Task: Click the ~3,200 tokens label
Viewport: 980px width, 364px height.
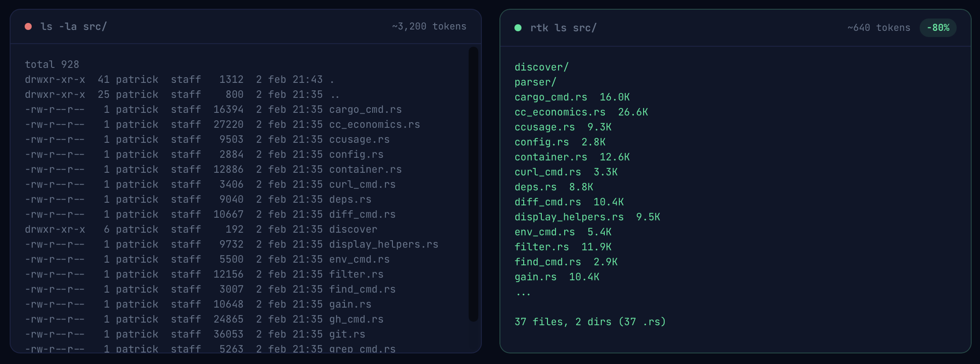Action: (x=429, y=26)
